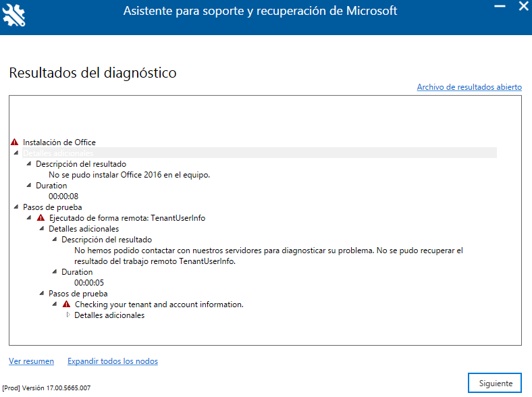
Task: Select the 00:00:05 duration value
Action: (x=89, y=283)
